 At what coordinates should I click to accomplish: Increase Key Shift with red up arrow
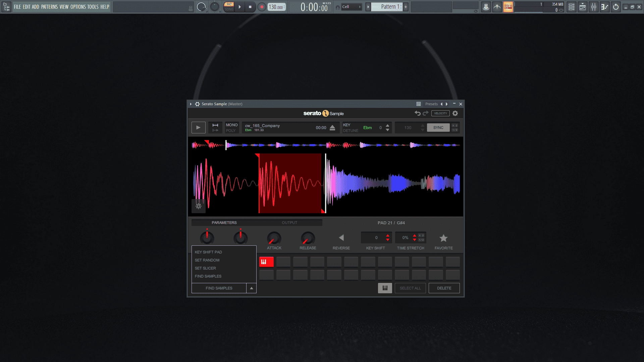coord(388,236)
